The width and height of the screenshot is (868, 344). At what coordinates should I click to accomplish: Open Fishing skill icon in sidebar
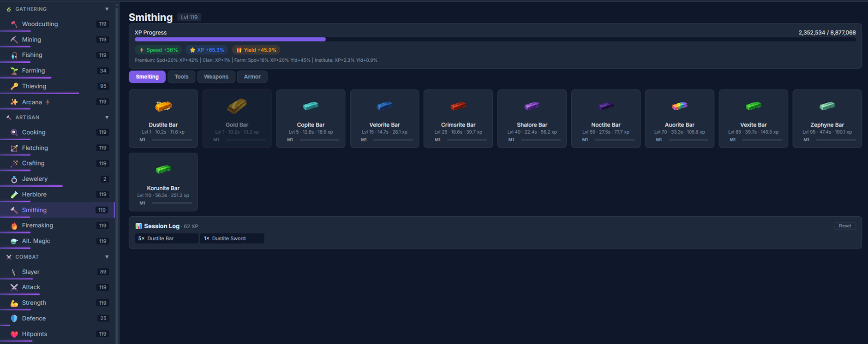coord(14,55)
